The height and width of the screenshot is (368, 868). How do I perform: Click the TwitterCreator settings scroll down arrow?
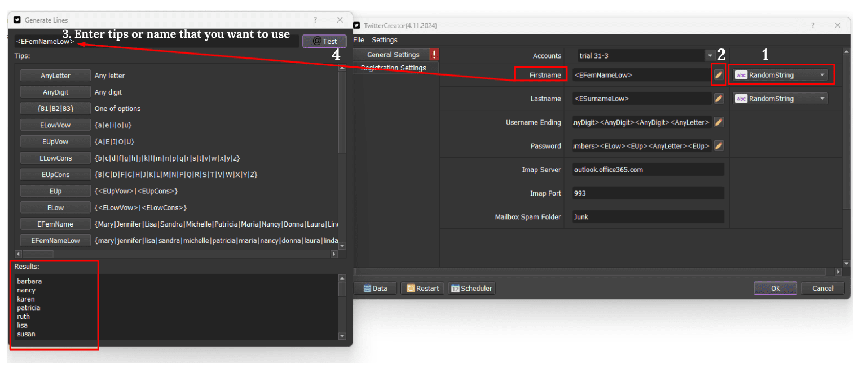846,263
